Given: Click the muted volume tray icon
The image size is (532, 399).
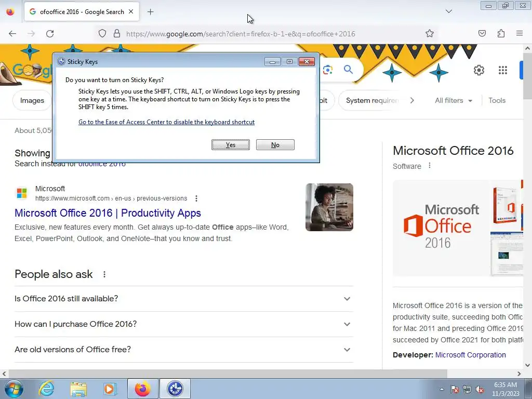Looking at the screenshot, I should [480, 389].
